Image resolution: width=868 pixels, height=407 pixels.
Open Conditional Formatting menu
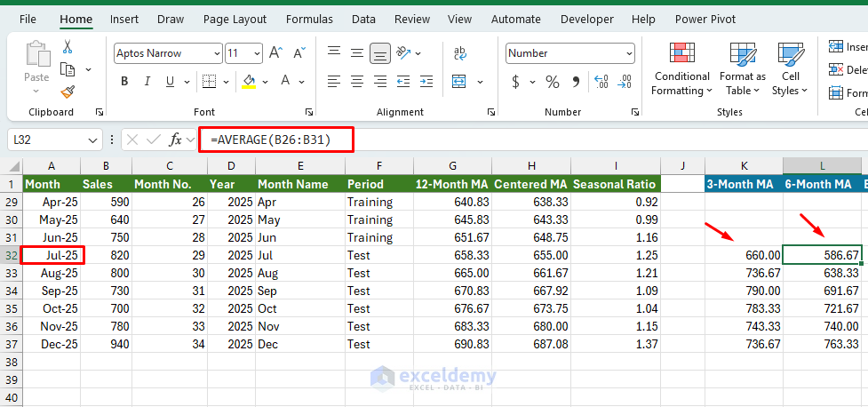click(x=682, y=68)
